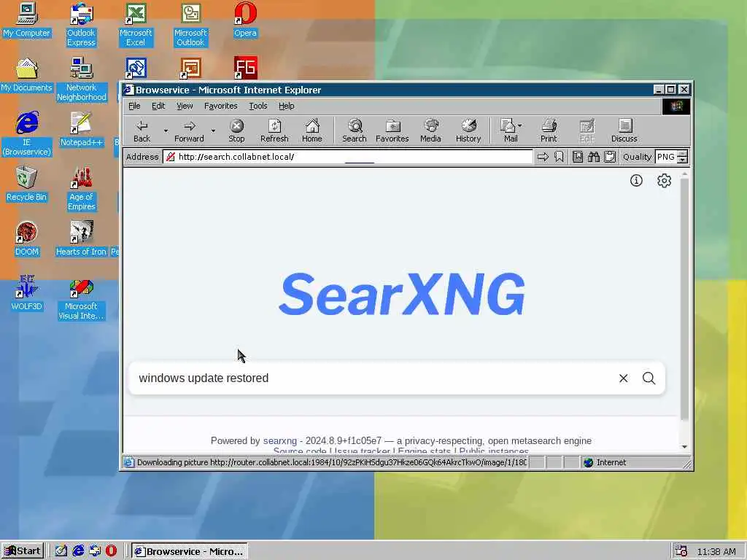Open the Search toolbar button

tap(354, 131)
